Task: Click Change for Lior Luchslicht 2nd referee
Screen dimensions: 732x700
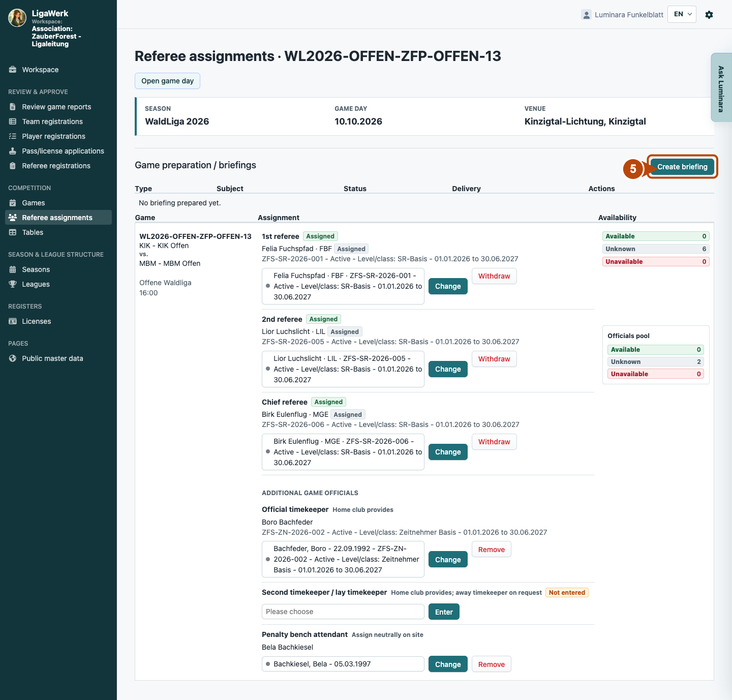Action: click(448, 369)
